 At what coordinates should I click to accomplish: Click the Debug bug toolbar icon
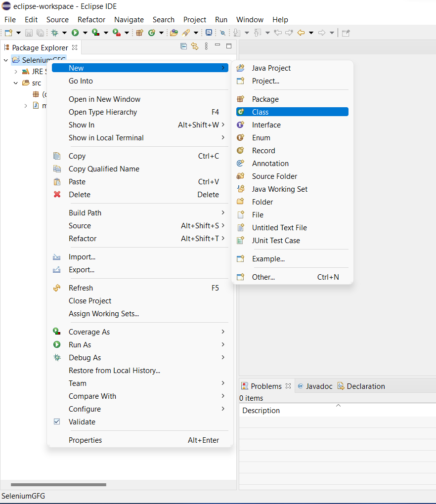pos(55,33)
